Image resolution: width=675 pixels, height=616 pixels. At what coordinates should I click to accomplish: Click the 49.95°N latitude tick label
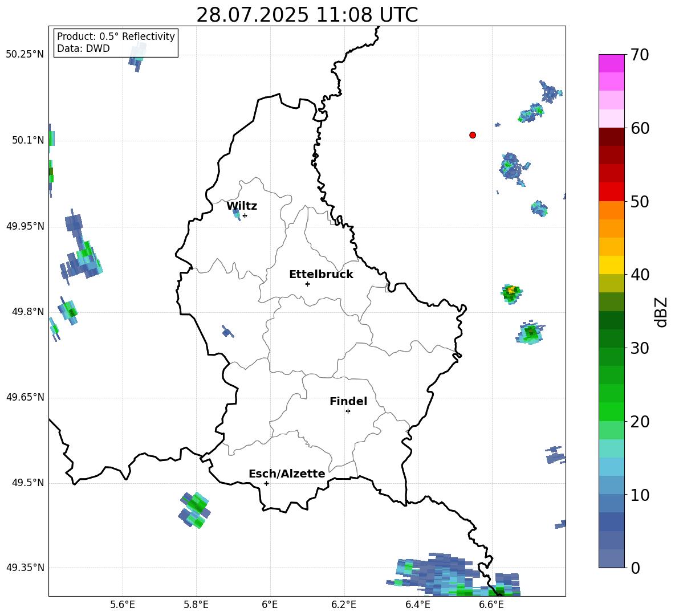[25, 226]
